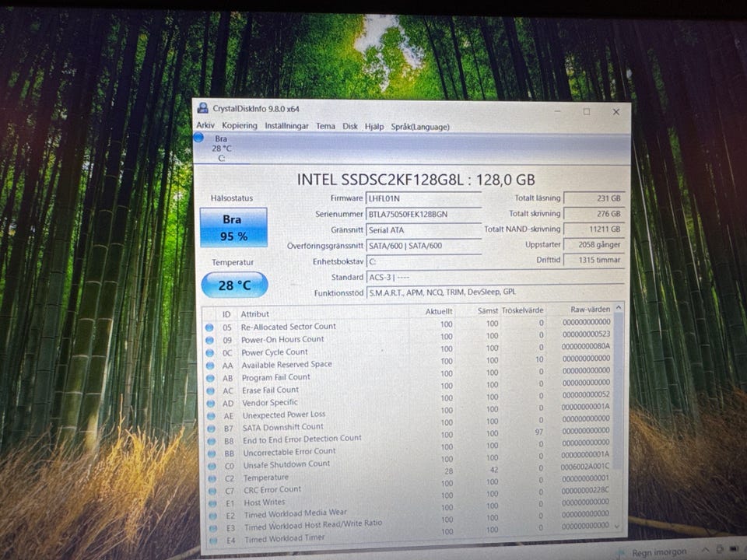Click the 28 °C temperature button
747x560 pixels.
(234, 285)
